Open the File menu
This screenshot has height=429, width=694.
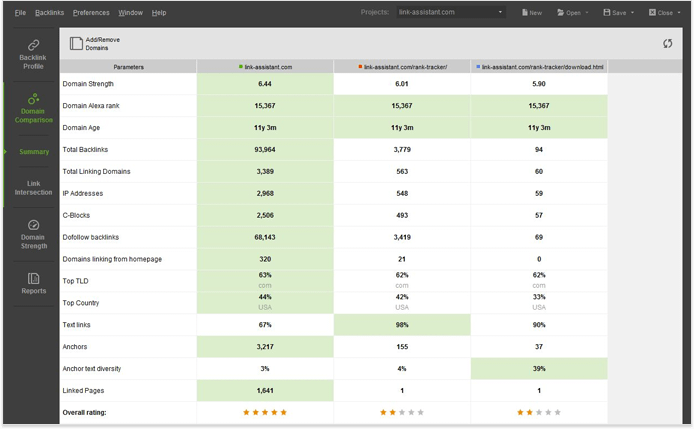pos(20,12)
